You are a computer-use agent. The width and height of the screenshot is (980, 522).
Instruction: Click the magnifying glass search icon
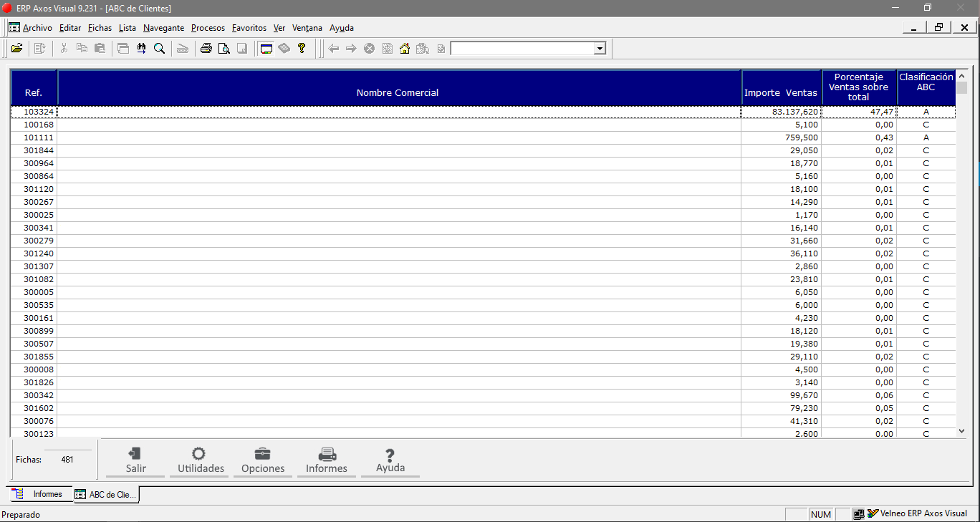[159, 49]
